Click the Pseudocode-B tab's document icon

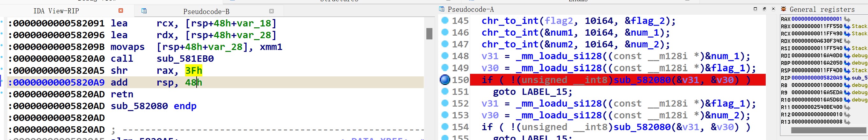[x=144, y=11]
